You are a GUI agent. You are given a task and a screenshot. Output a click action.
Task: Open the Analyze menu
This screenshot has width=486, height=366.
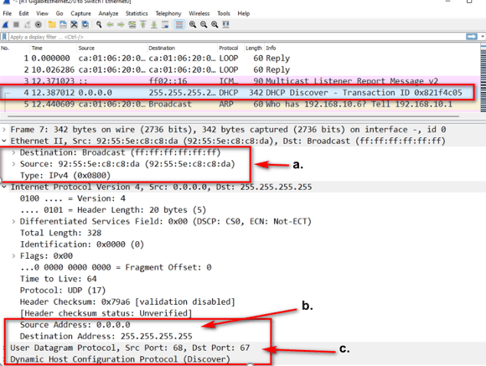[x=108, y=13]
